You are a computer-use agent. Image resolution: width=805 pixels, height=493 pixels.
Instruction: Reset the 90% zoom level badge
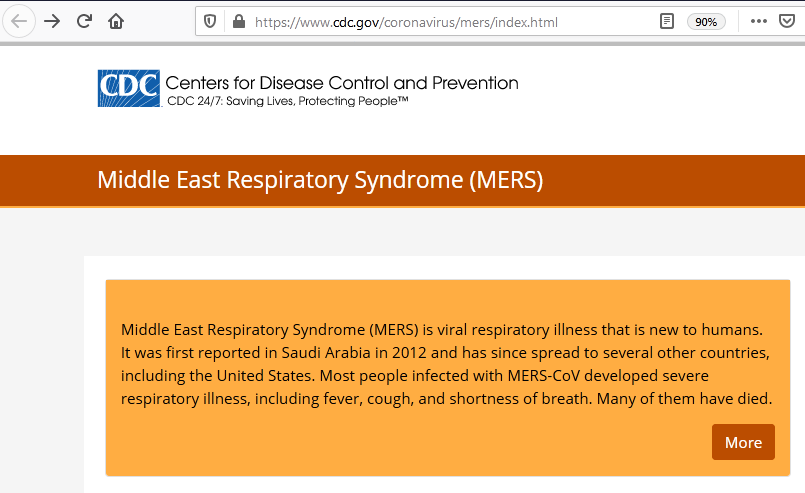[x=706, y=22]
